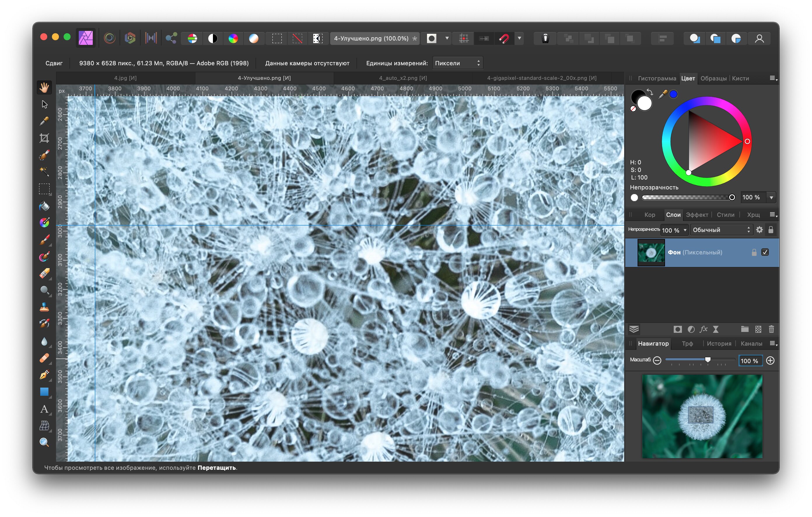
Task: Select the Blur (droplet) tool
Action: coord(44,341)
